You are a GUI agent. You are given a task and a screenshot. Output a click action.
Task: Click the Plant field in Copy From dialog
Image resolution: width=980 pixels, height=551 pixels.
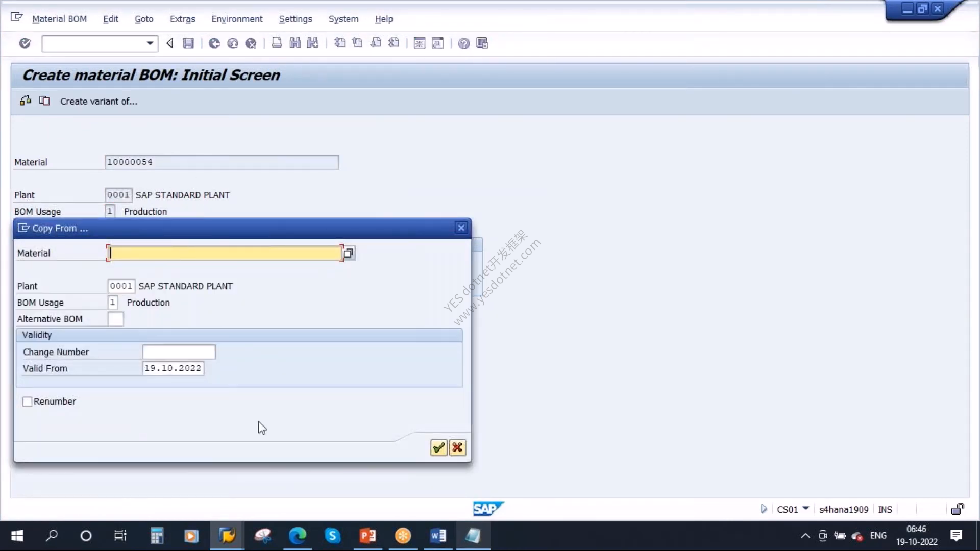pos(121,286)
